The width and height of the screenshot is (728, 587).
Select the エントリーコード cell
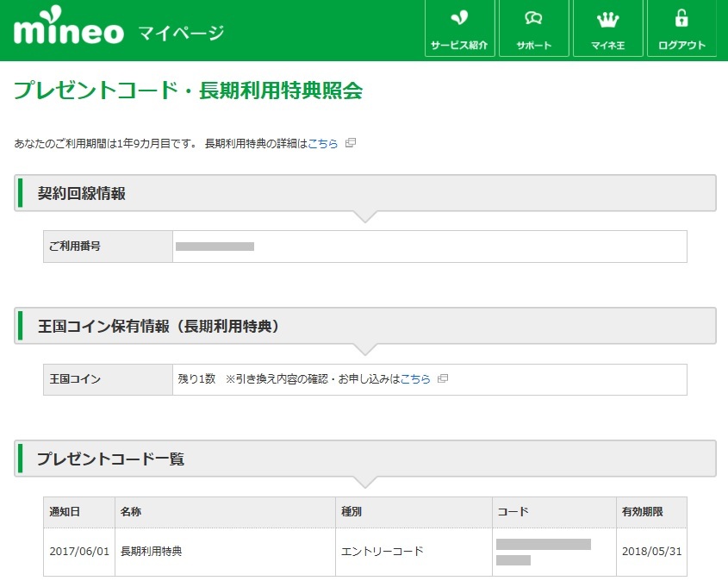click(x=383, y=552)
